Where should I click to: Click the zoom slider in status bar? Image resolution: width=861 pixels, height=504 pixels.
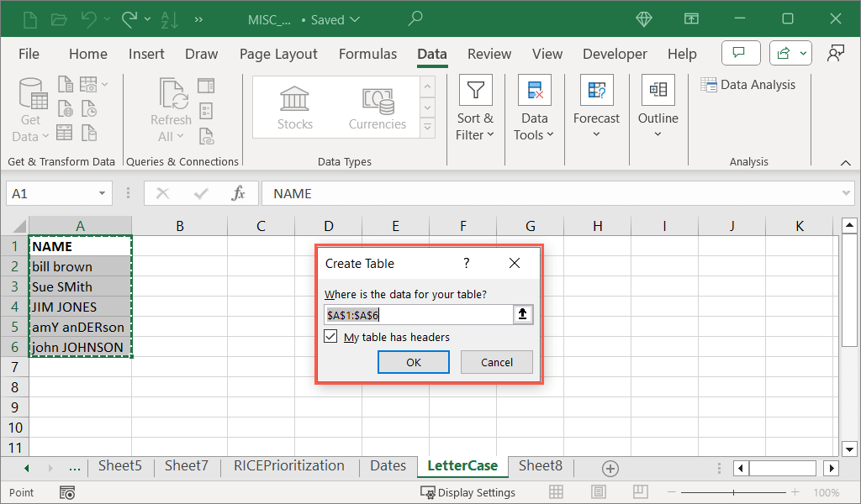tap(734, 492)
